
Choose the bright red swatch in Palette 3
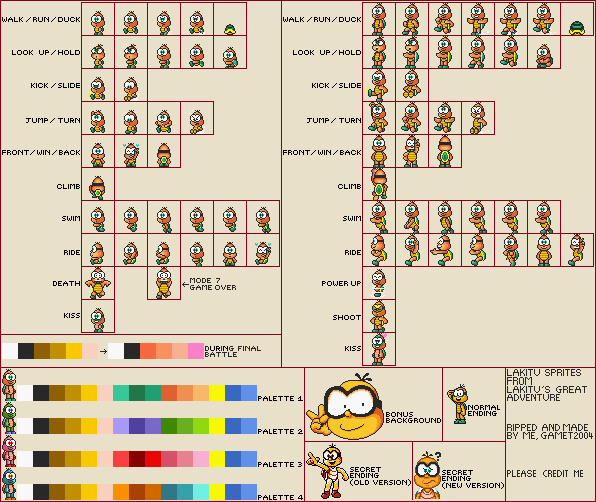153,459
